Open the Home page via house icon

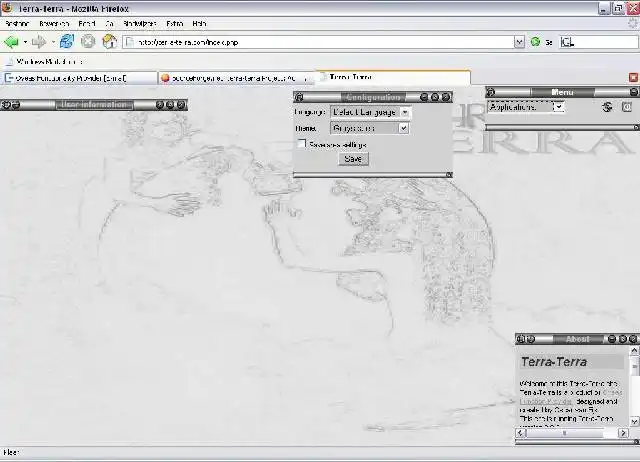pos(109,42)
